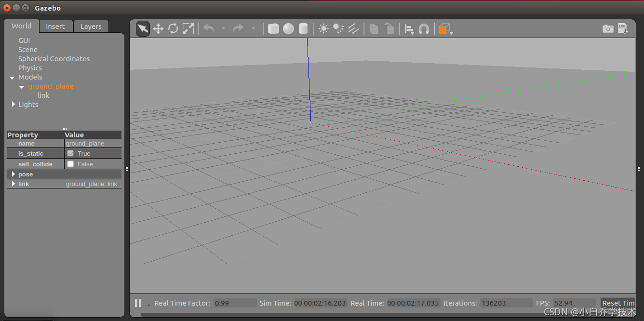Insert a box shape
Viewport: 644px width, 321px height.
(x=273, y=29)
